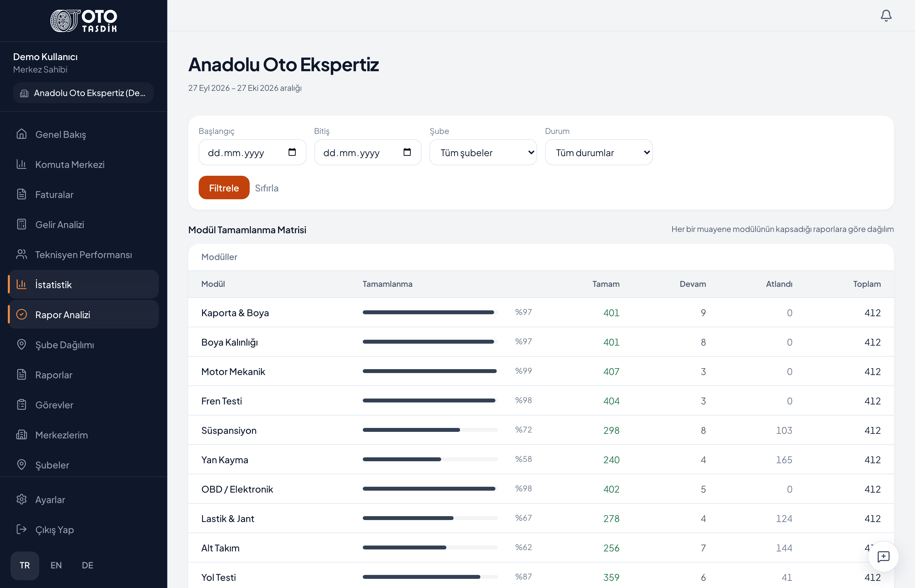The image size is (915, 588).
Task: Click the Filtrele button
Action: pyautogui.click(x=224, y=188)
